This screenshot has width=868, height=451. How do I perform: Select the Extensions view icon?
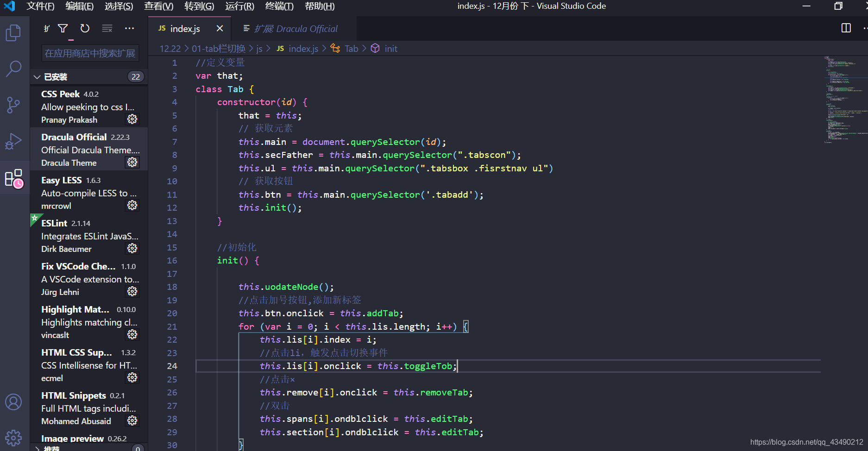(13, 178)
